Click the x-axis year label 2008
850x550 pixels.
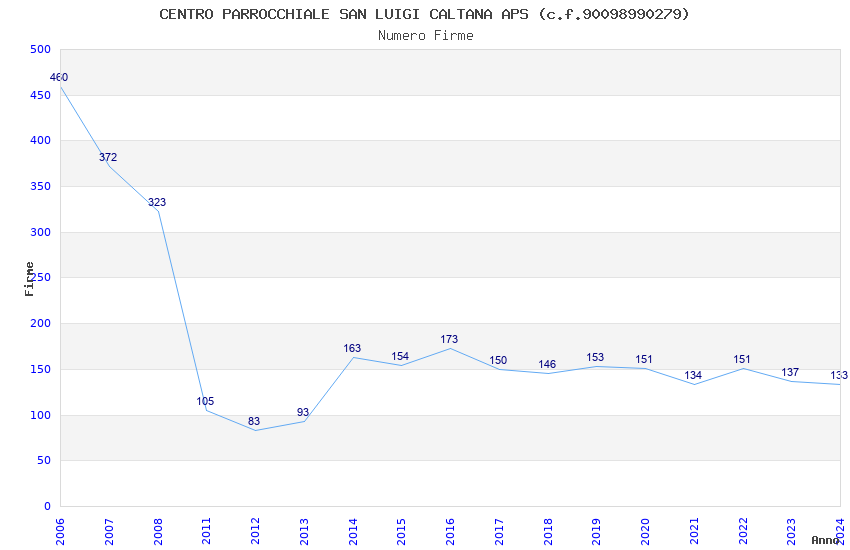157,531
